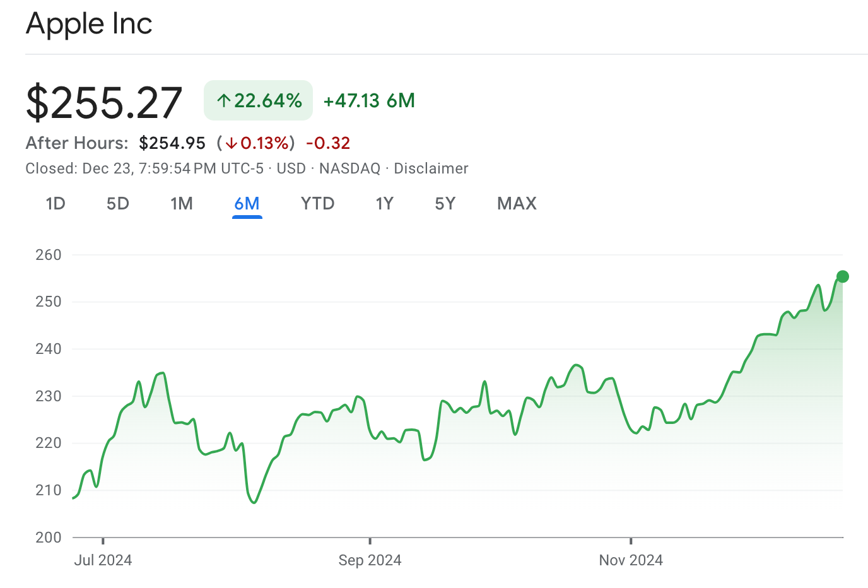Switch to YTD chart view
Screen dimensions: 868x588
(x=318, y=204)
